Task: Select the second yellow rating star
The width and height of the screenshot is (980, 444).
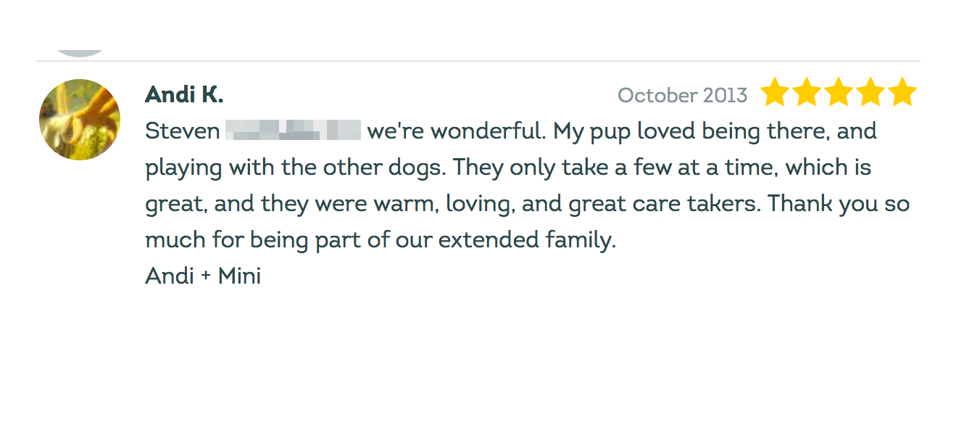Action: pyautogui.click(x=807, y=93)
